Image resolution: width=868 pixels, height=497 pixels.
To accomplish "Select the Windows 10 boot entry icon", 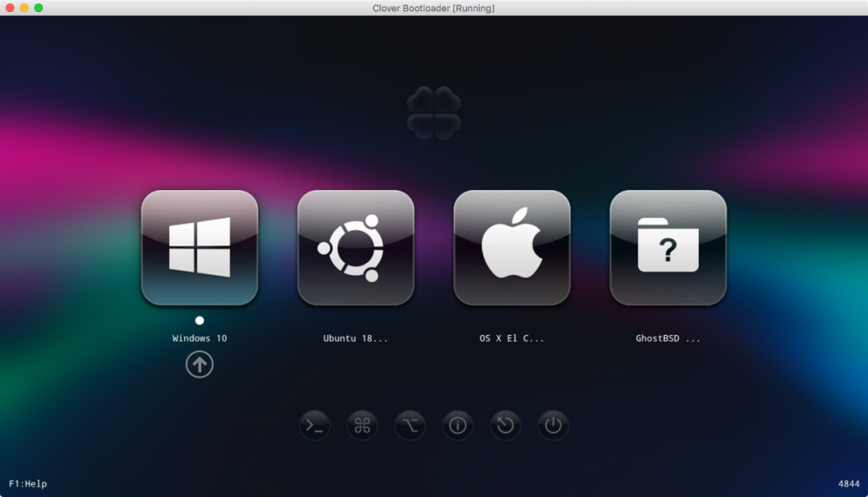I will pyautogui.click(x=200, y=247).
